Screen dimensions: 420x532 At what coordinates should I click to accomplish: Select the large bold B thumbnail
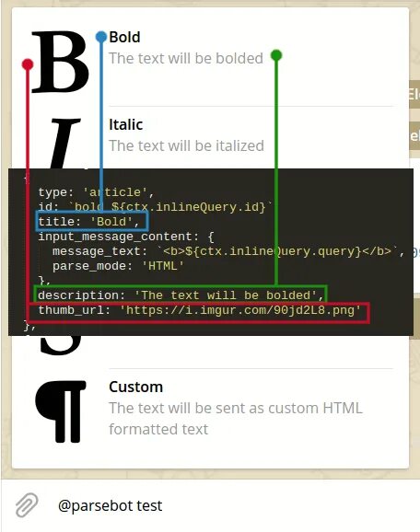coord(61,62)
